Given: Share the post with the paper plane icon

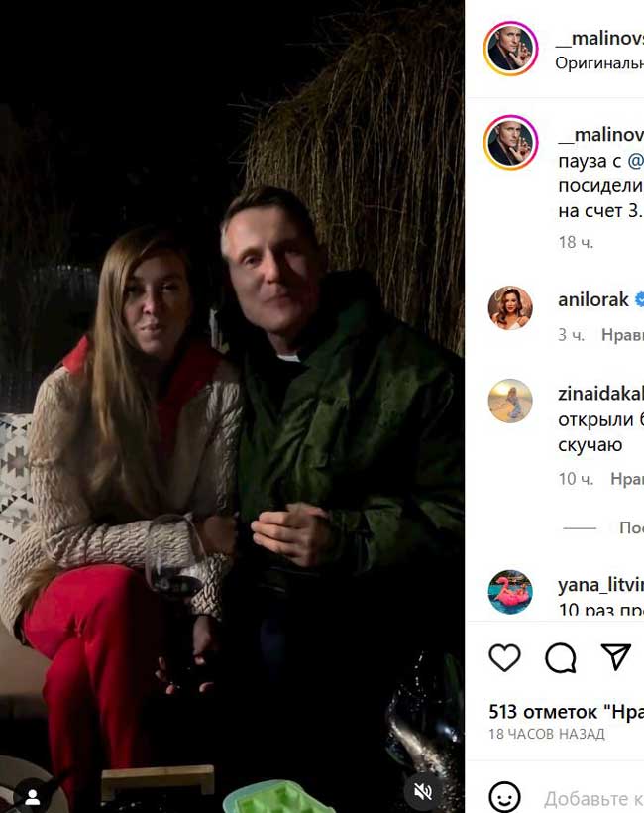Looking at the screenshot, I should coord(615,657).
